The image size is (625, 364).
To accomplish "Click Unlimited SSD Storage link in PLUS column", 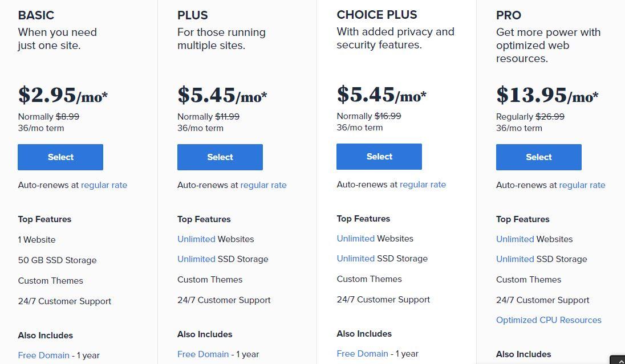I will click(x=196, y=259).
